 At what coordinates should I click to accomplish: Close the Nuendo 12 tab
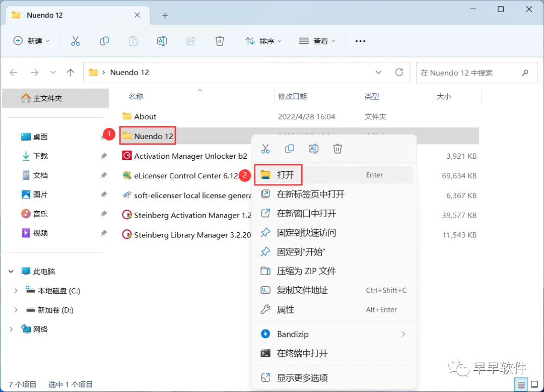pos(137,15)
